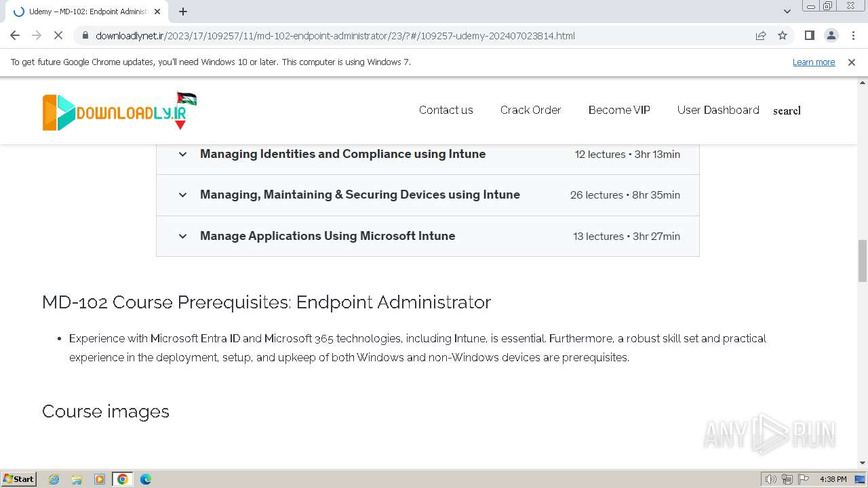This screenshot has height=488, width=868.
Task: Go to Crack Order
Action: 531,110
